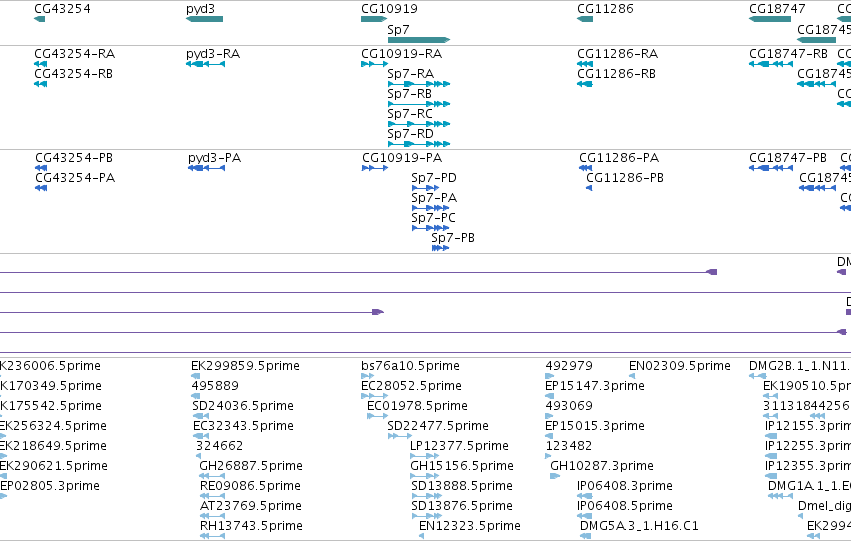Select the pyd3 gene arrow glyph
851x541 pixels.
click(204, 19)
